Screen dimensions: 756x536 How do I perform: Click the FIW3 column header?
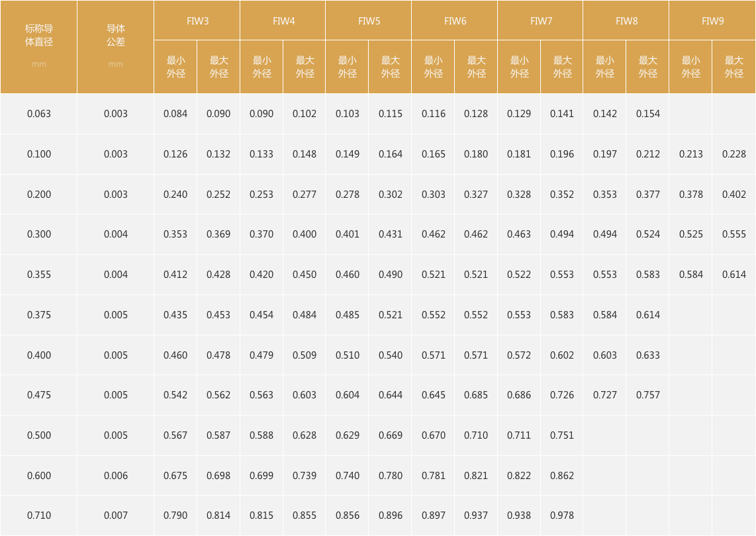point(197,21)
